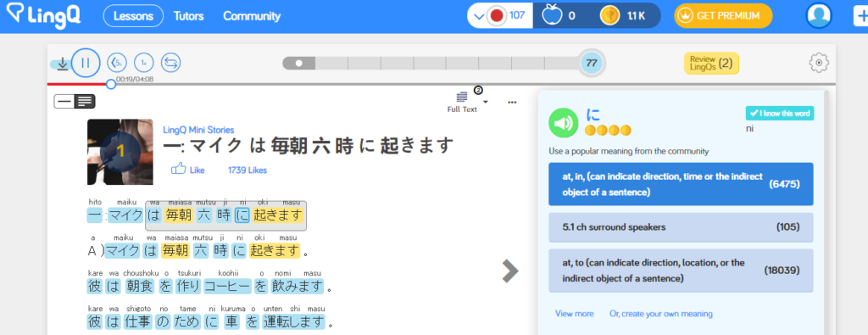Open the LingQ Mini Stories course link
The image size is (868, 335).
click(x=198, y=130)
